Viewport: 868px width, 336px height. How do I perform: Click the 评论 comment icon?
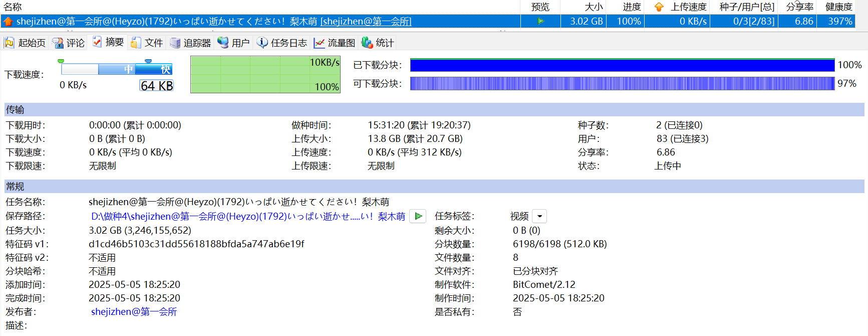(58, 43)
